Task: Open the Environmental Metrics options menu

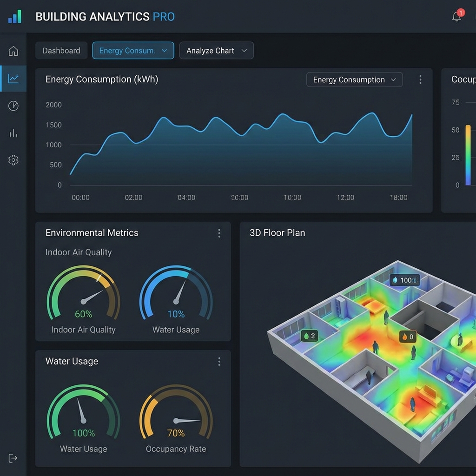Action: tap(219, 233)
